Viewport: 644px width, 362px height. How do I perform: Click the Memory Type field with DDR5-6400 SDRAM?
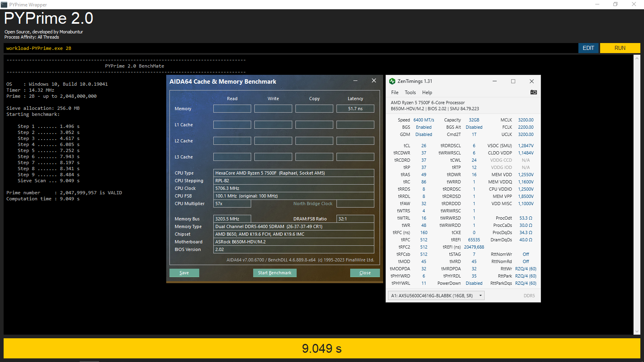(x=294, y=226)
